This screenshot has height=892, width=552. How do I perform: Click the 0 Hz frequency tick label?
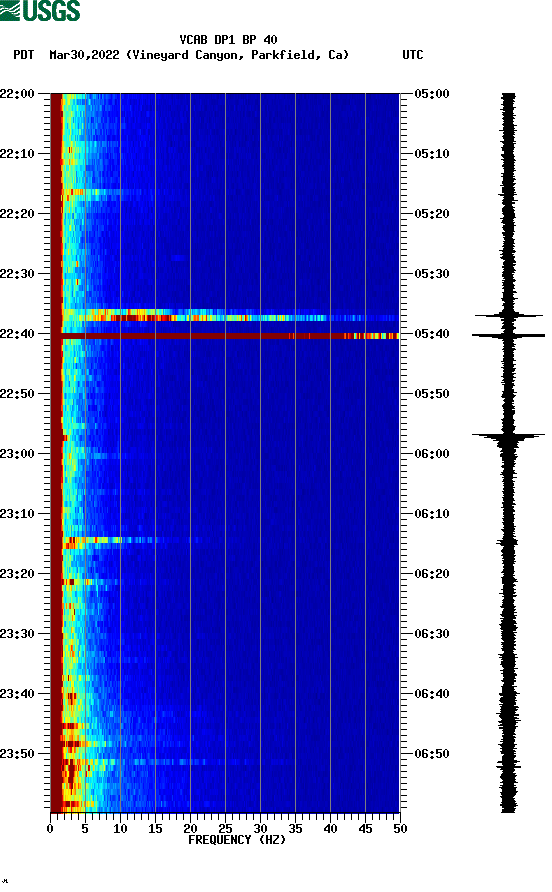[x=50, y=829]
